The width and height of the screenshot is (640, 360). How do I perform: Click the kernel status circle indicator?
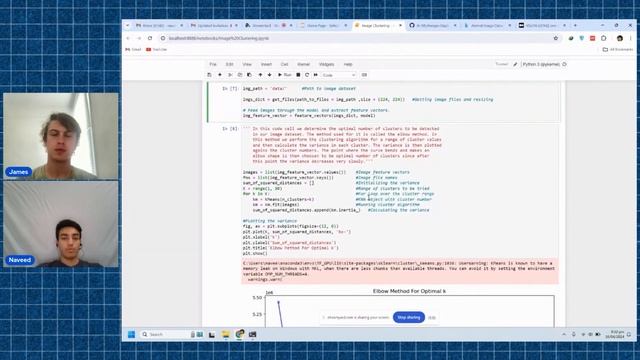[x=564, y=64]
